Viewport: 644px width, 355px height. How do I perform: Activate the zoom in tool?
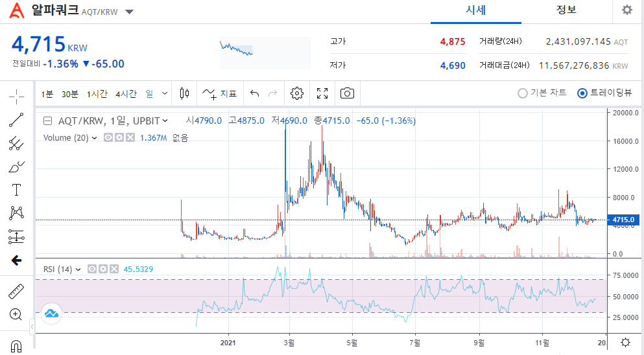[16, 315]
